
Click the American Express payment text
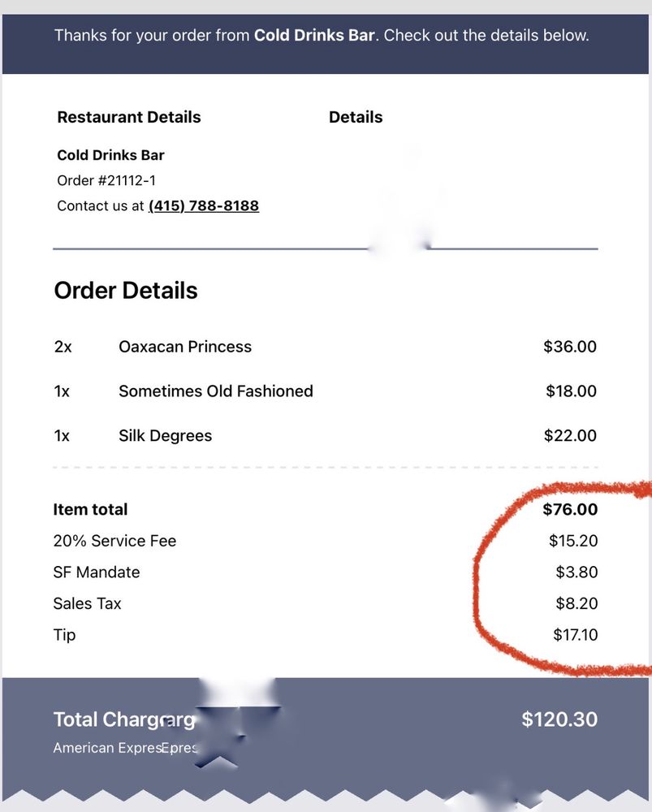point(106,748)
